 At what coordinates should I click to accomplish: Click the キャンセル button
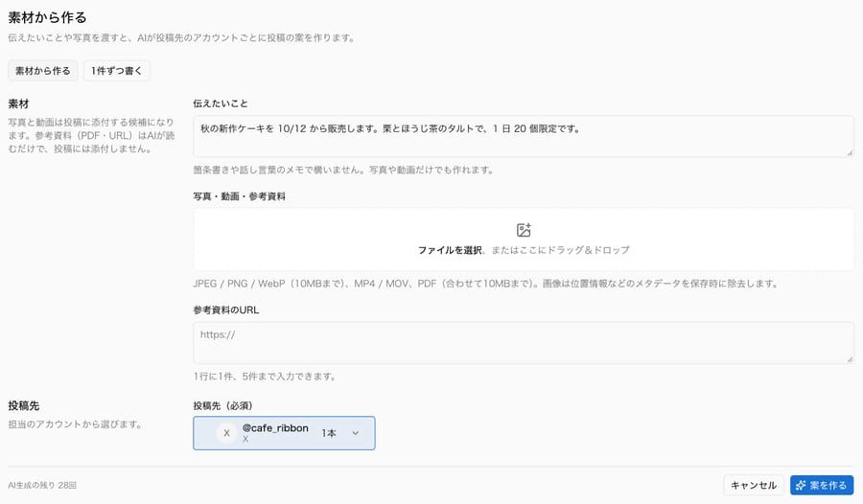[x=754, y=485]
